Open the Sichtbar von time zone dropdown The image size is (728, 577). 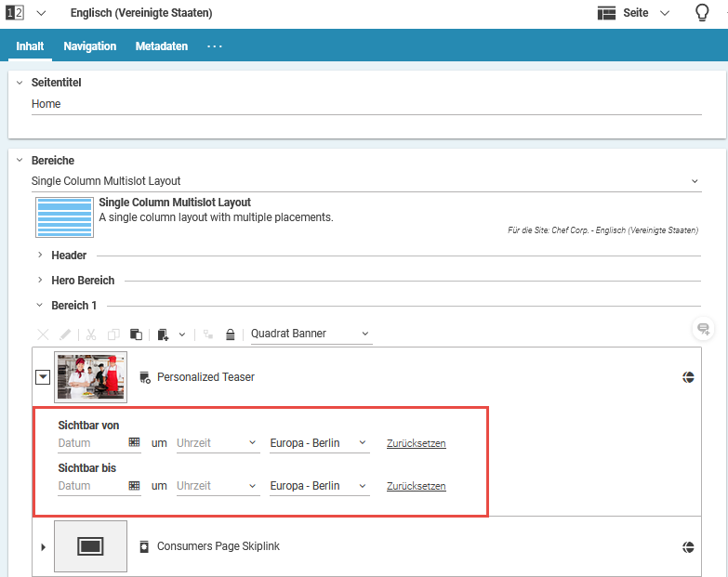(x=319, y=443)
